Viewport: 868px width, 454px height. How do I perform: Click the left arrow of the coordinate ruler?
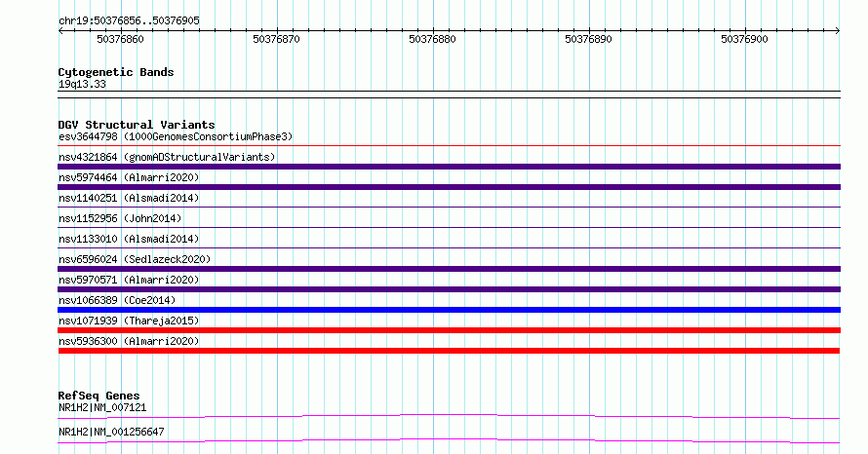(60, 31)
